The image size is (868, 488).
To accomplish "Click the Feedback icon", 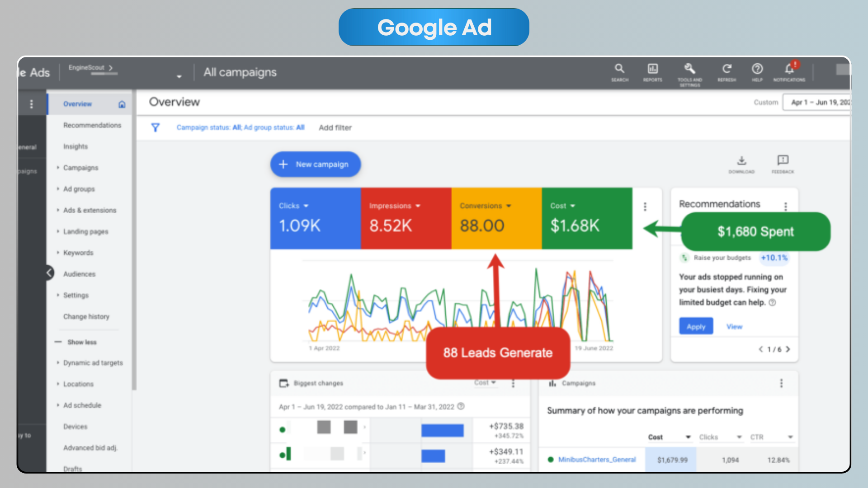I will (x=783, y=161).
